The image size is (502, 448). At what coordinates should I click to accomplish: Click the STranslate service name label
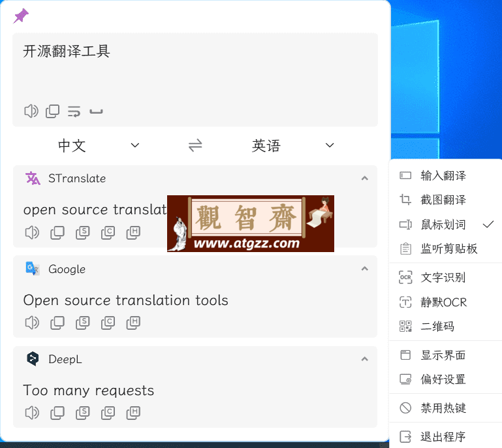point(77,178)
